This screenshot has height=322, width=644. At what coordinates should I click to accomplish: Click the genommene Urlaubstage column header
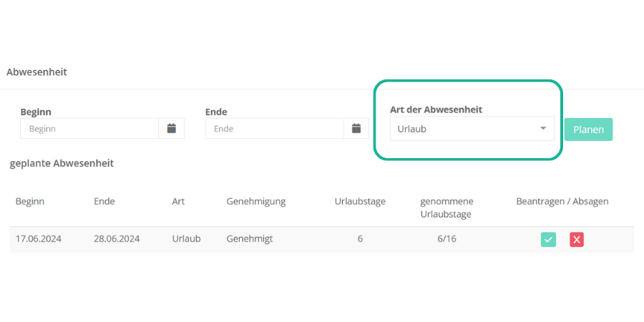447,208
